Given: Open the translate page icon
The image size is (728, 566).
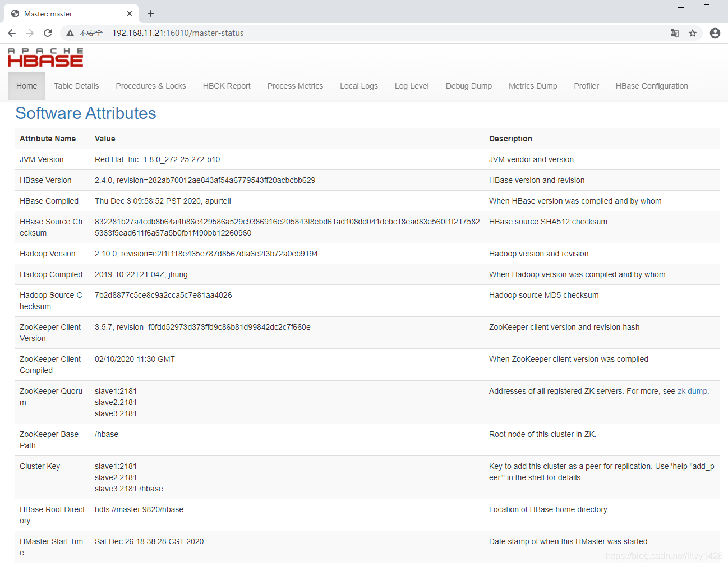Looking at the screenshot, I should point(675,33).
